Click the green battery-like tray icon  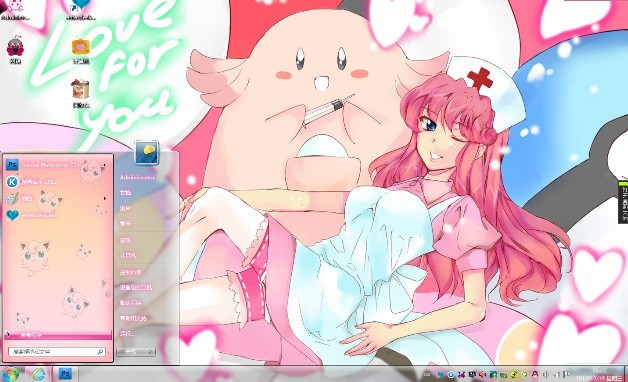pyautogui.click(x=503, y=375)
